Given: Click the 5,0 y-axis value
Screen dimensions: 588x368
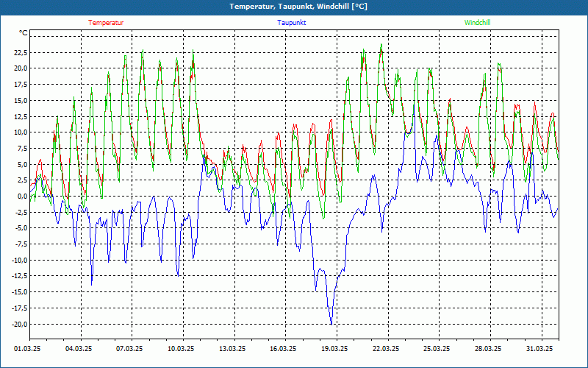Looking at the screenshot, I should coord(22,164).
